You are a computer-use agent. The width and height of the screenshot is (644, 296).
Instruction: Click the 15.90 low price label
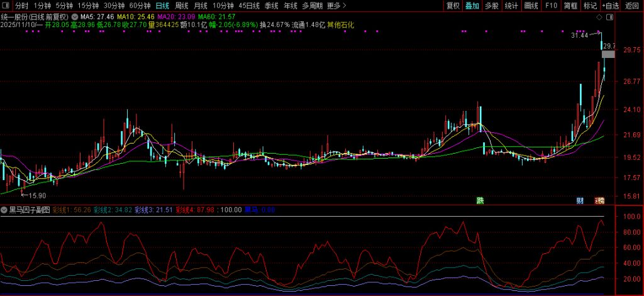pyautogui.click(x=37, y=196)
